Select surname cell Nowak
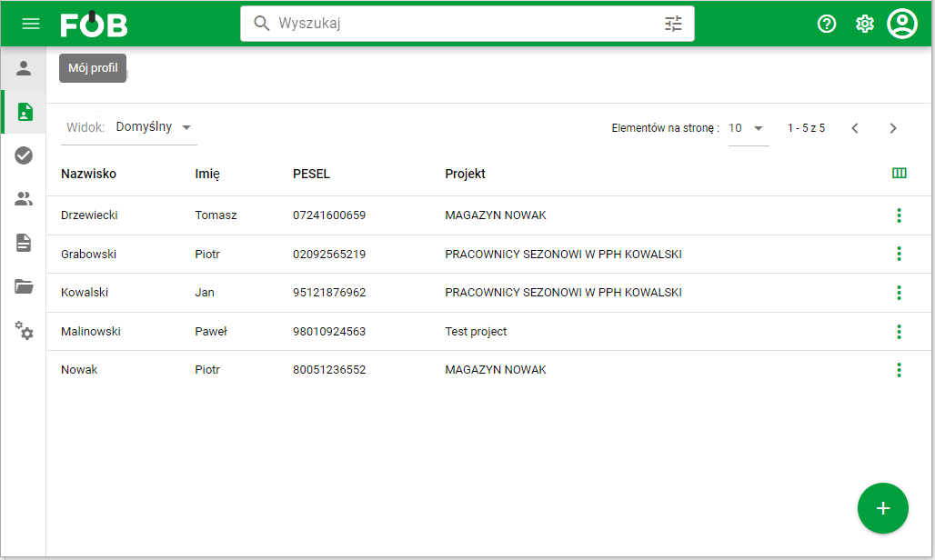 [x=79, y=370]
